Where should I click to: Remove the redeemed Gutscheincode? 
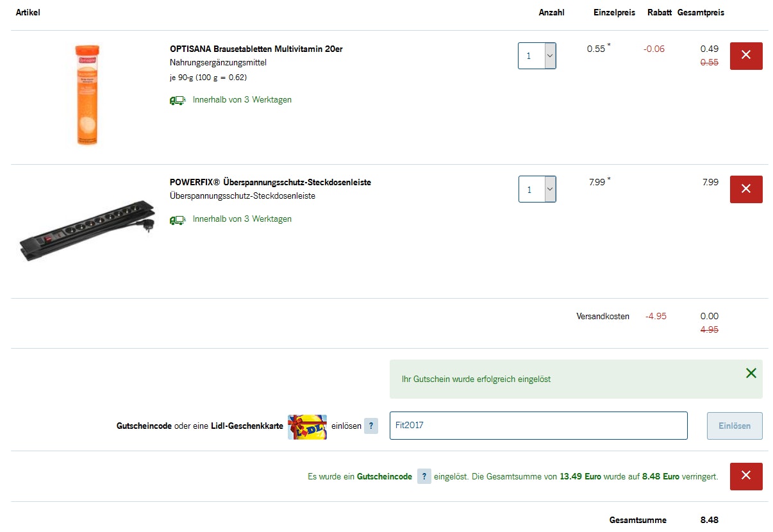point(746,476)
